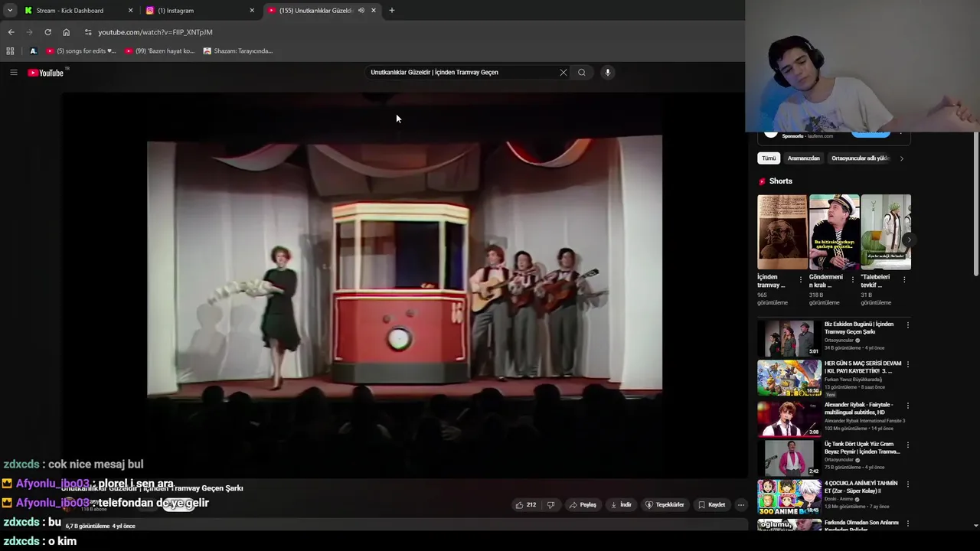Close the Kick Dashboard tab

(x=130, y=11)
